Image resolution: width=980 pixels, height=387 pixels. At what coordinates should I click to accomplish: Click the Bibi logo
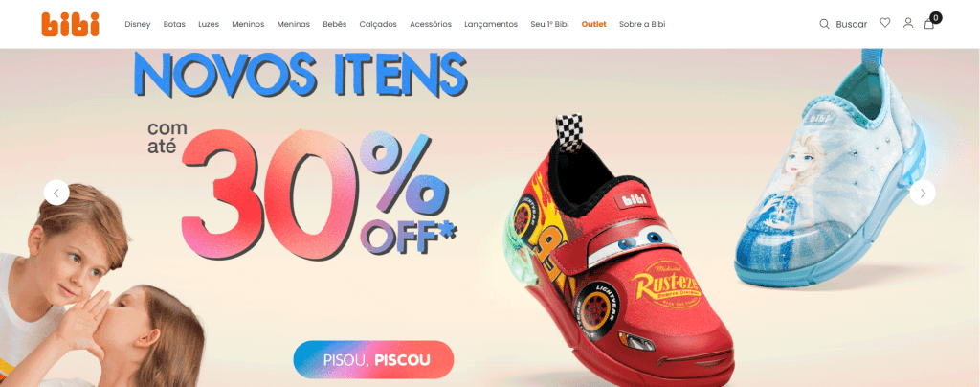pos(71,24)
